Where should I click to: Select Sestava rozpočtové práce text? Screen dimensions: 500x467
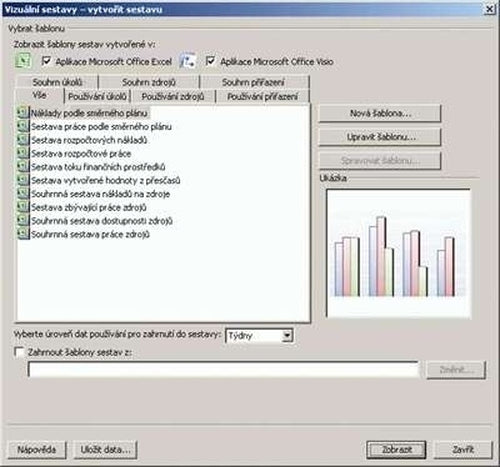point(81,153)
